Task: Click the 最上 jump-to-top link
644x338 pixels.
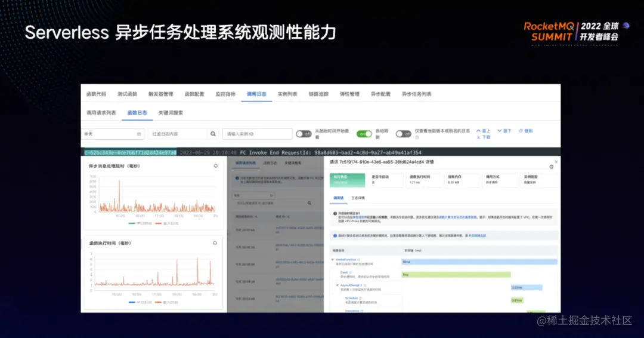Action: (x=484, y=131)
